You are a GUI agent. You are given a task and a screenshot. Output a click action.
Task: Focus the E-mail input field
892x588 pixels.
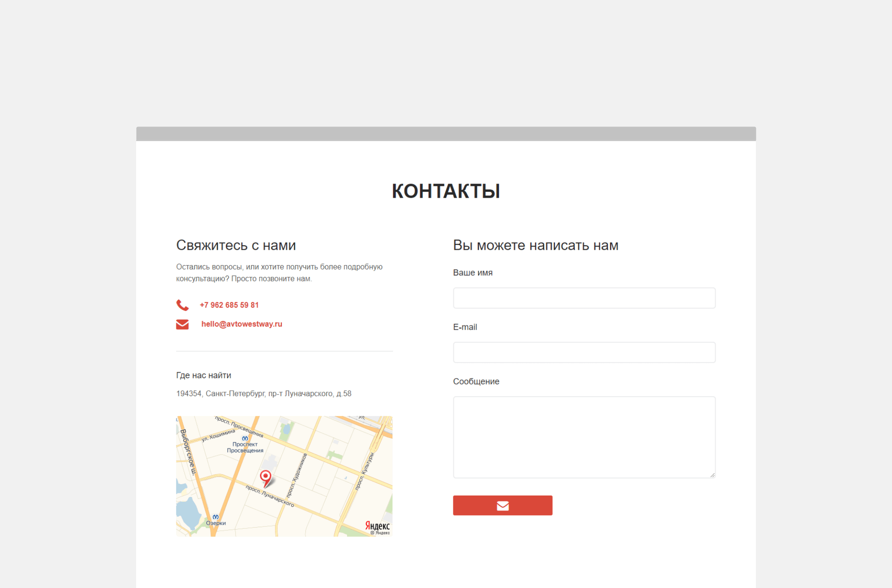pos(584,352)
